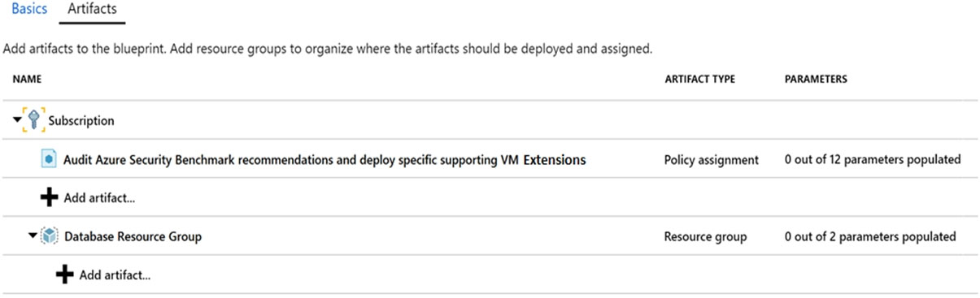
Task: Select the Artifacts tab
Action: click(92, 9)
